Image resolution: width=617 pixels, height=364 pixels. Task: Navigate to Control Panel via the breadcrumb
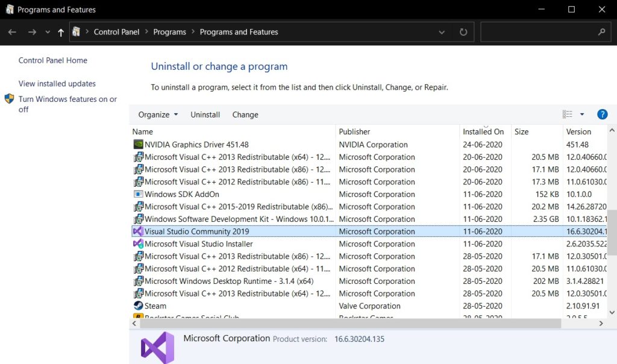(x=116, y=31)
